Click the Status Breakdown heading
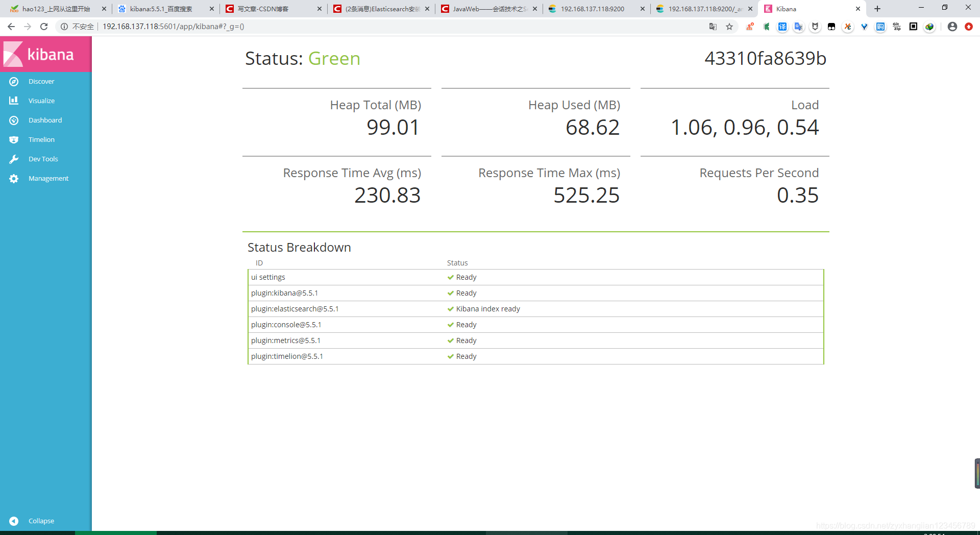The height and width of the screenshot is (535, 980). pos(299,248)
